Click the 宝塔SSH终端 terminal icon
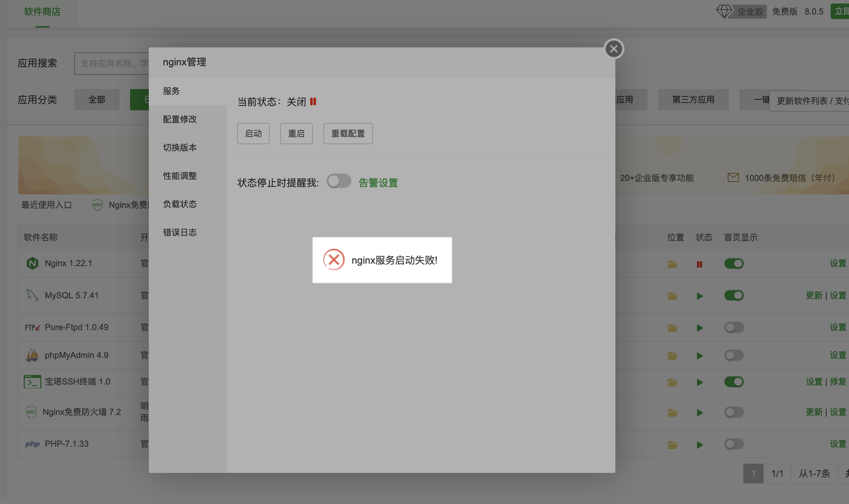 (x=33, y=382)
